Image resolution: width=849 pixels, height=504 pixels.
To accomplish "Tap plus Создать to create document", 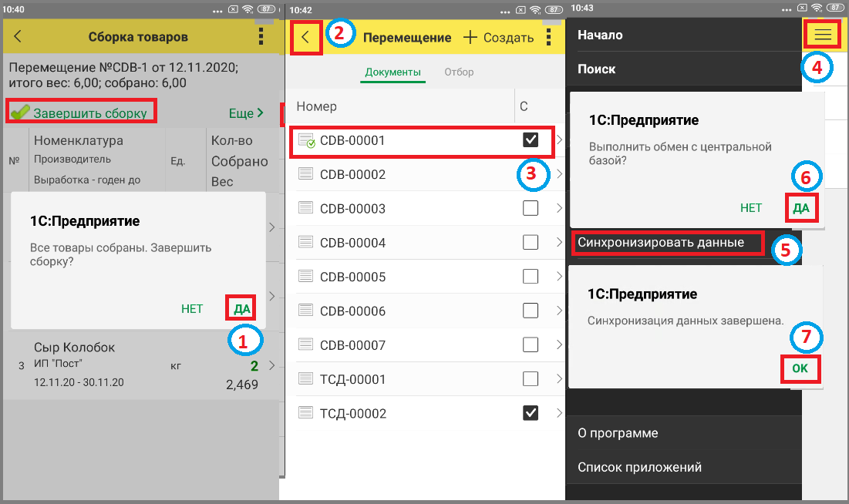I will (x=498, y=37).
